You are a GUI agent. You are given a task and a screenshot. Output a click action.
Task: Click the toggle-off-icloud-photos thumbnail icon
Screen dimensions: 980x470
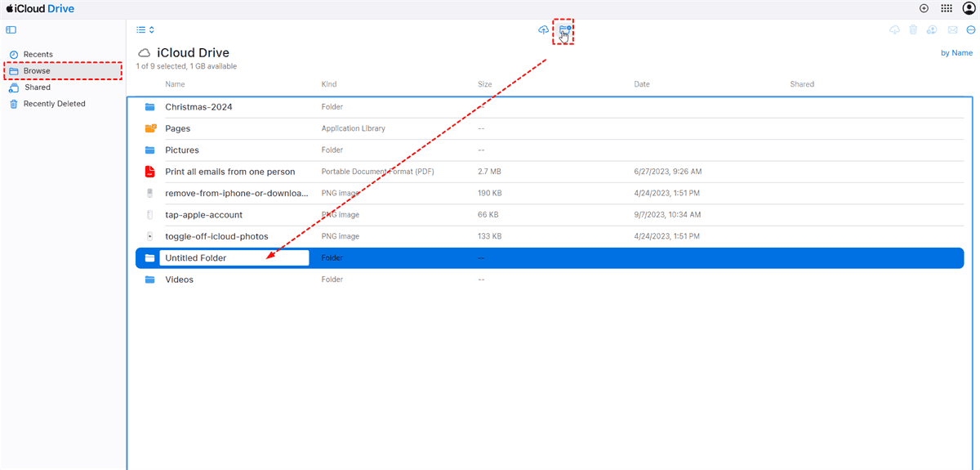pos(149,236)
